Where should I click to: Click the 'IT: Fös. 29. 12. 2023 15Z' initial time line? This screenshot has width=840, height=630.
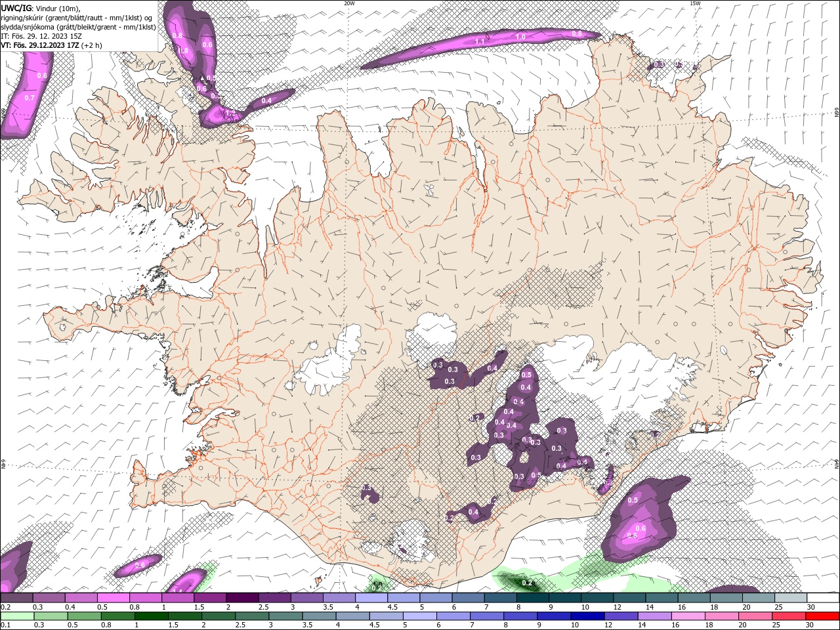(x=41, y=36)
